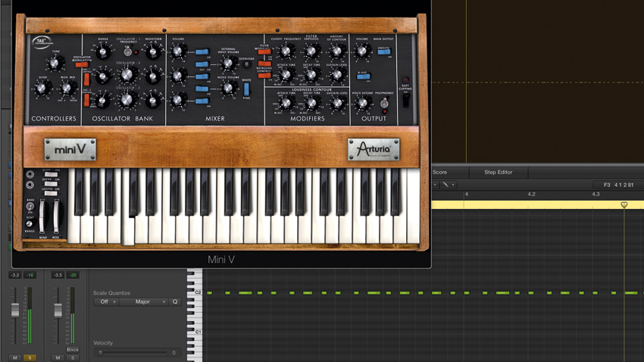
Task: Flip the Polyphonic toggle switch
Action: point(384,102)
